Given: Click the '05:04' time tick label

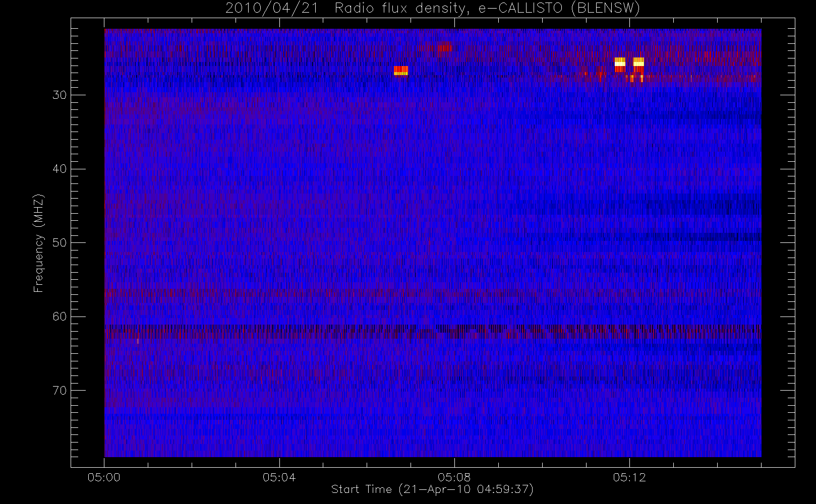Looking at the screenshot, I should coord(279,477).
